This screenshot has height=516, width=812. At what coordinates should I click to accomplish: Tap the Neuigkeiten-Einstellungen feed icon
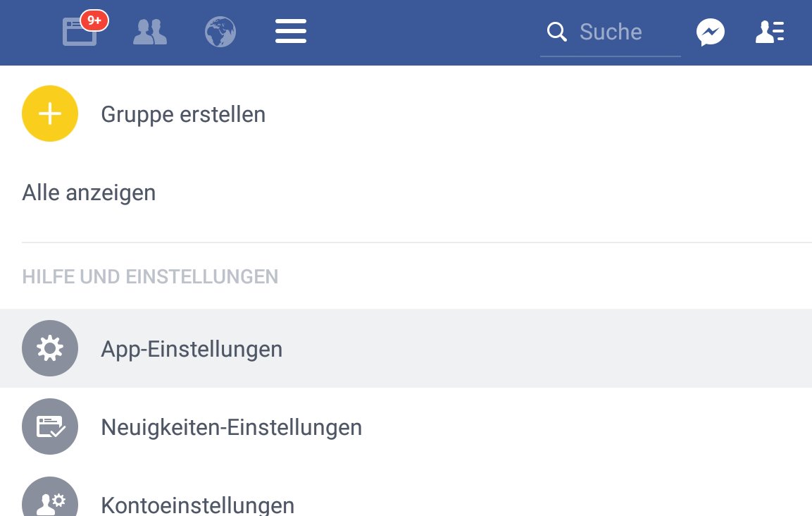point(50,426)
